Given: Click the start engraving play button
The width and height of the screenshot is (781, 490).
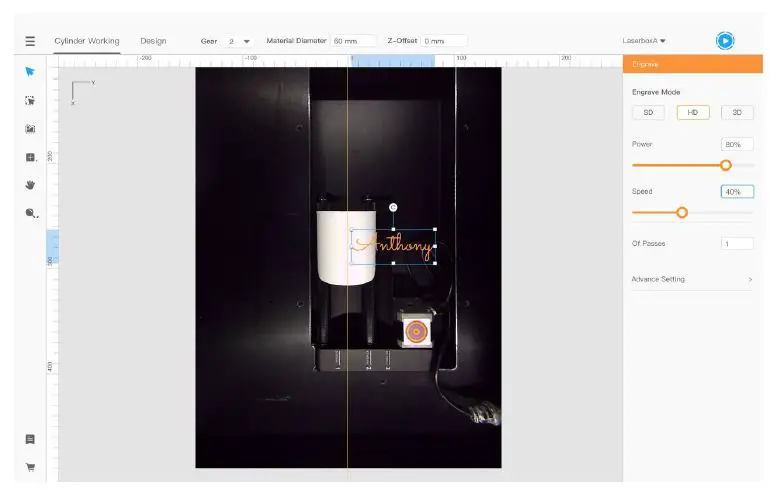Looking at the screenshot, I should point(725,41).
